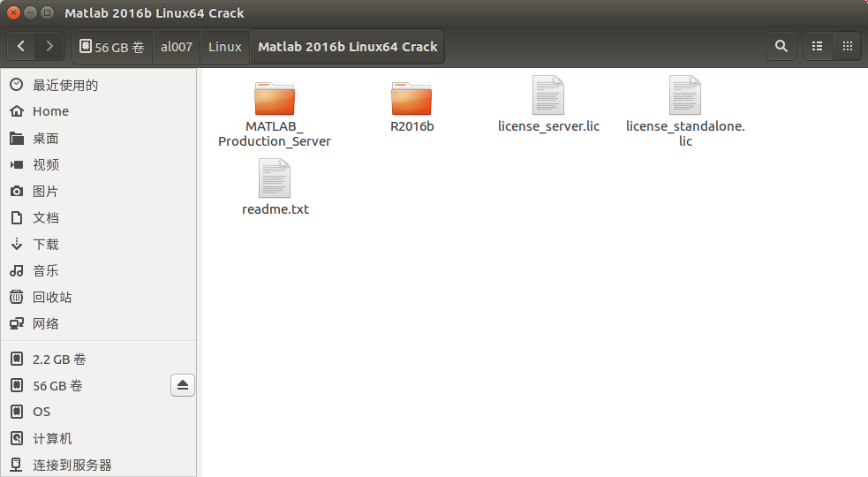Switch to list view
868x477 pixels.
817,47
